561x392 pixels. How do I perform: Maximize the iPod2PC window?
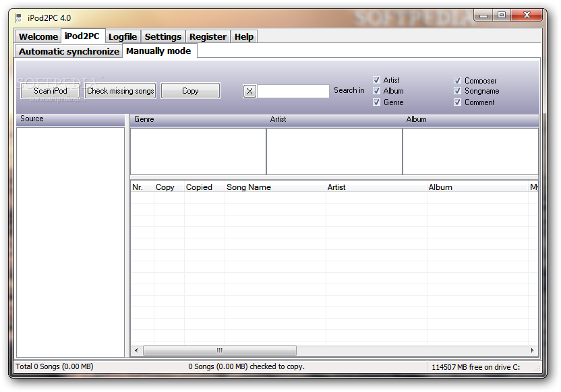(x=502, y=15)
